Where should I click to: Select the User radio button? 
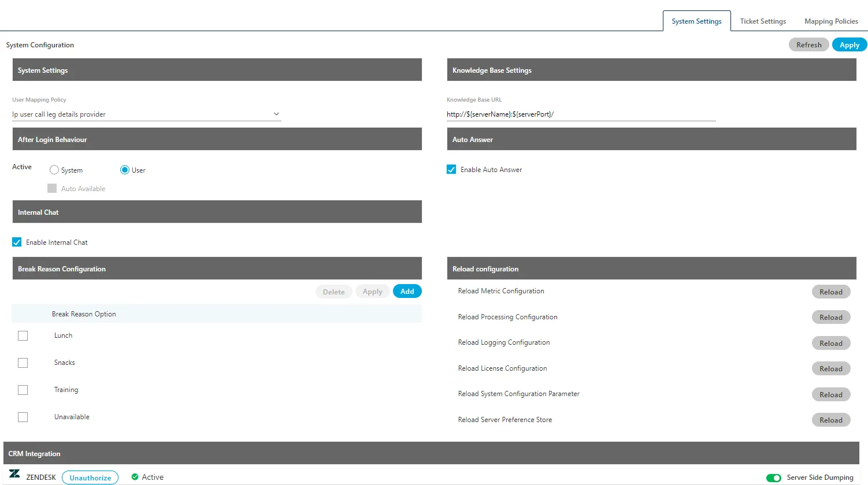125,170
